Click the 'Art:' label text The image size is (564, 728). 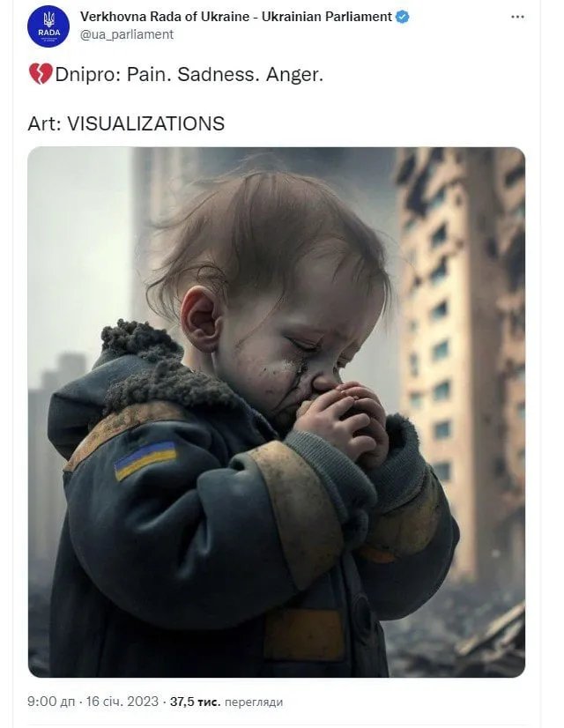(45, 123)
